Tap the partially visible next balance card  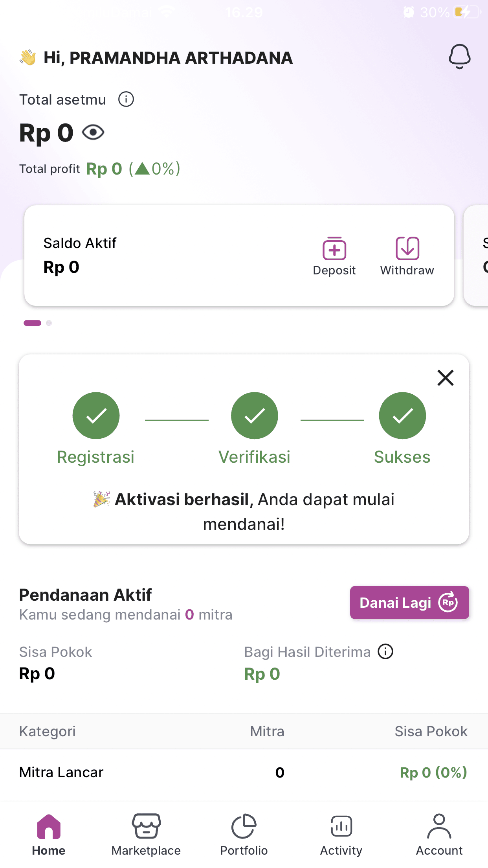[476, 256]
